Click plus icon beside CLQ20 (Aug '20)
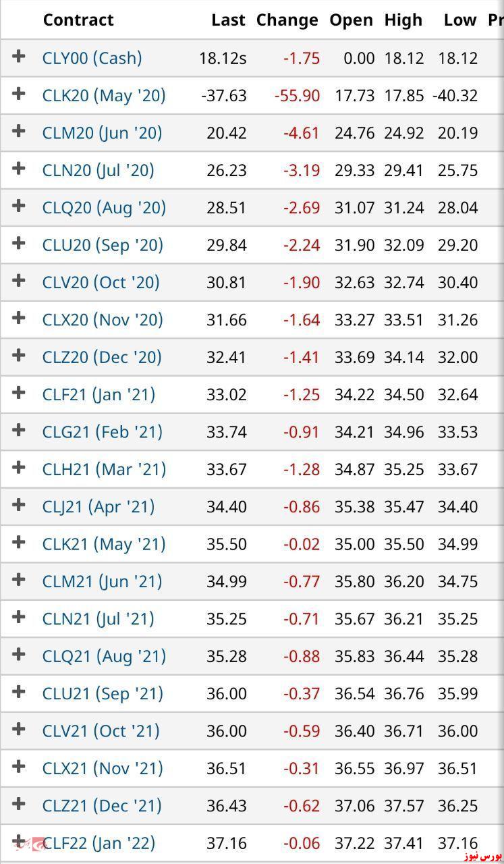504x864 pixels. (19, 206)
